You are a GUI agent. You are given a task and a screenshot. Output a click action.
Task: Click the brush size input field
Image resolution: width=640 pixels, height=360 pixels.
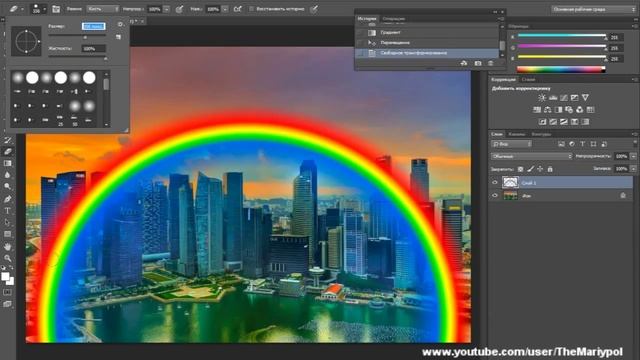[x=93, y=26]
